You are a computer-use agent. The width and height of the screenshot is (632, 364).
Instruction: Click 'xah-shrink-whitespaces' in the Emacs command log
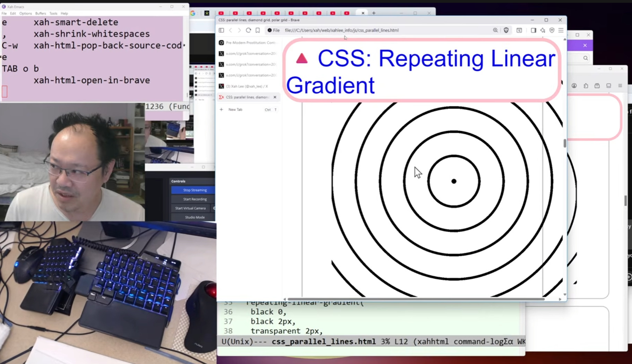click(92, 34)
